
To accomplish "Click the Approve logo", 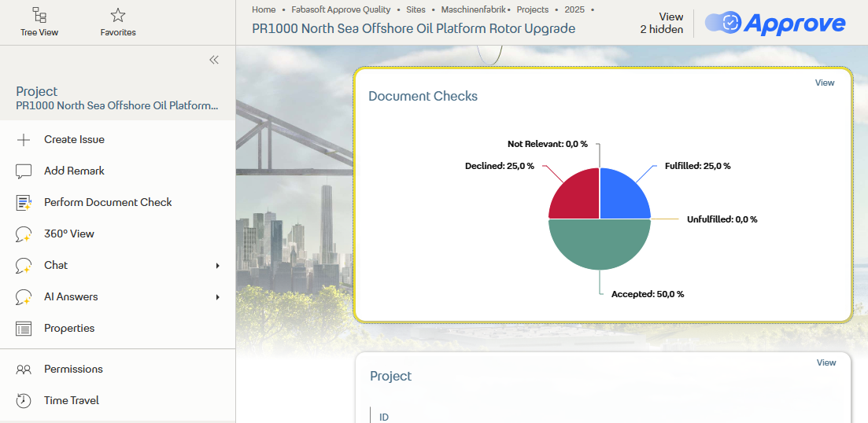I will click(775, 24).
